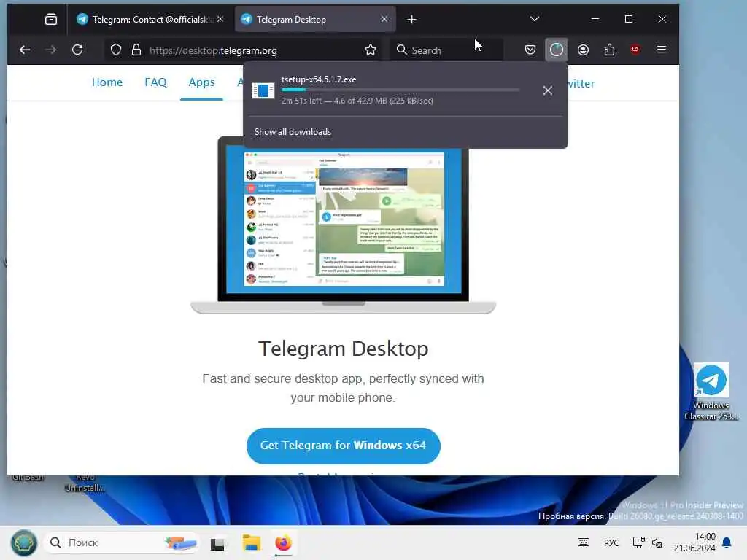Bookmark this page with star icon
The width and height of the screenshot is (747, 560).
coord(370,50)
